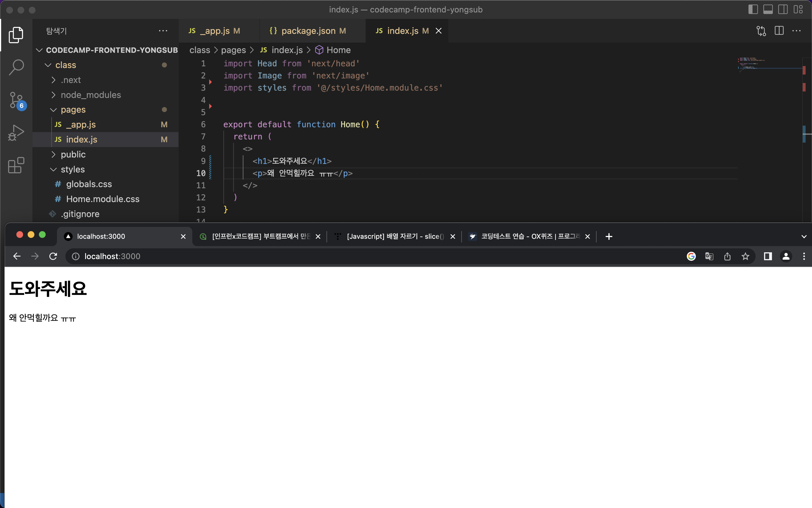812x508 pixels.
Task: Click line number 6 in the gutter
Action: pyautogui.click(x=203, y=125)
